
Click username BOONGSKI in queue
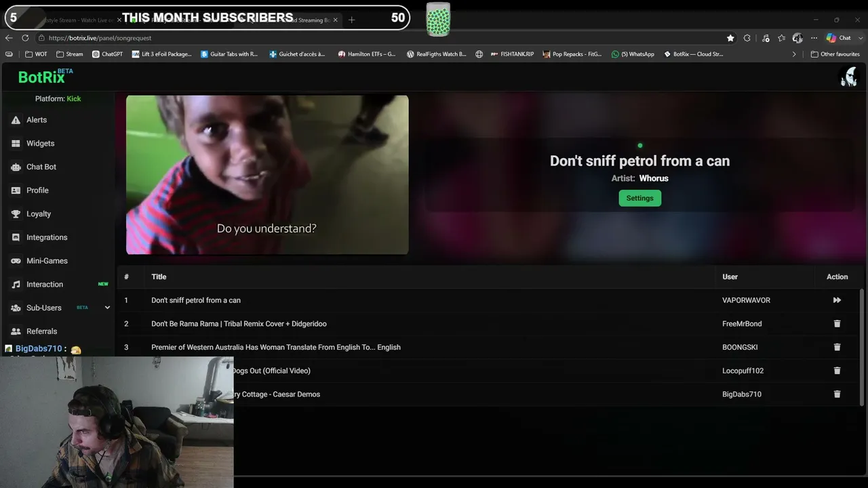[x=740, y=347]
